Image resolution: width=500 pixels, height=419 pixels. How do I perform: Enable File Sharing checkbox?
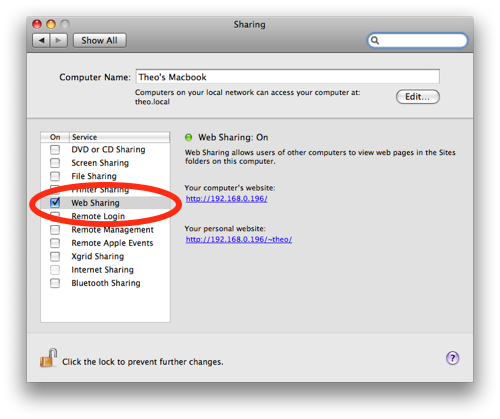point(55,176)
